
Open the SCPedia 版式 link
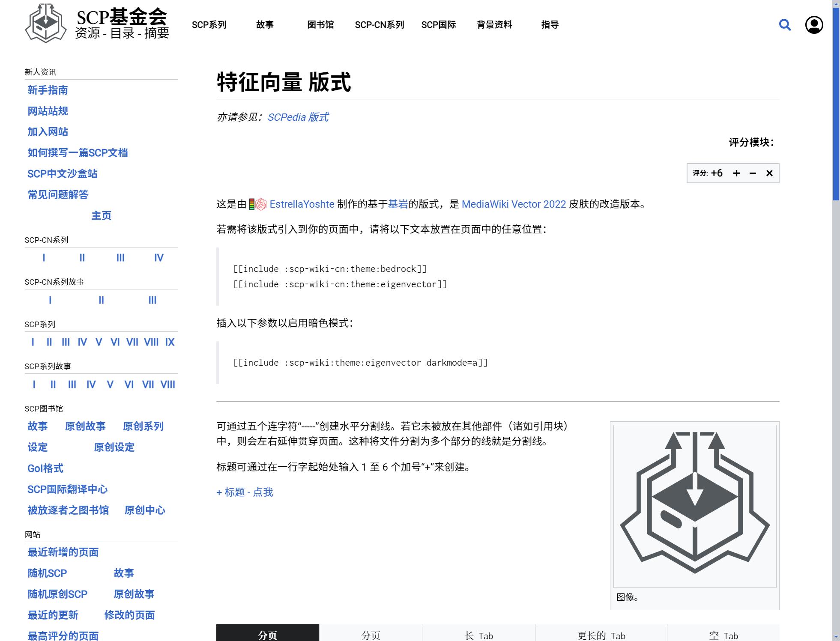pos(298,117)
